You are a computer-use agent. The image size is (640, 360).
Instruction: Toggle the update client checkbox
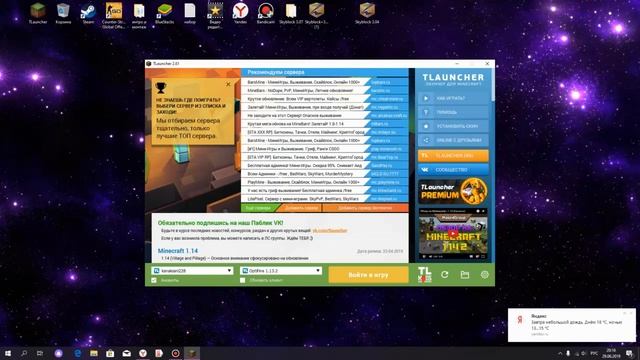[x=242, y=280]
